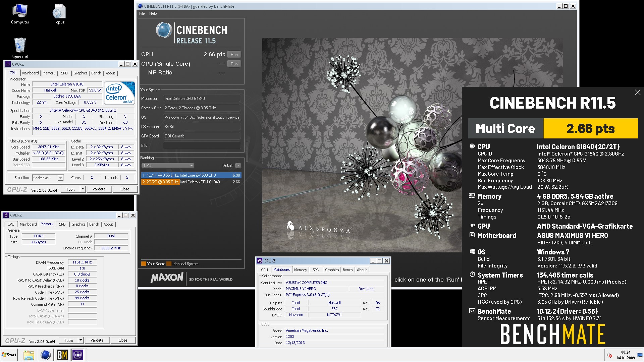Viewport: 644px width, 362px height.
Task: Open CPU tab in Mainboard CPU-Z window
Action: pos(264,270)
